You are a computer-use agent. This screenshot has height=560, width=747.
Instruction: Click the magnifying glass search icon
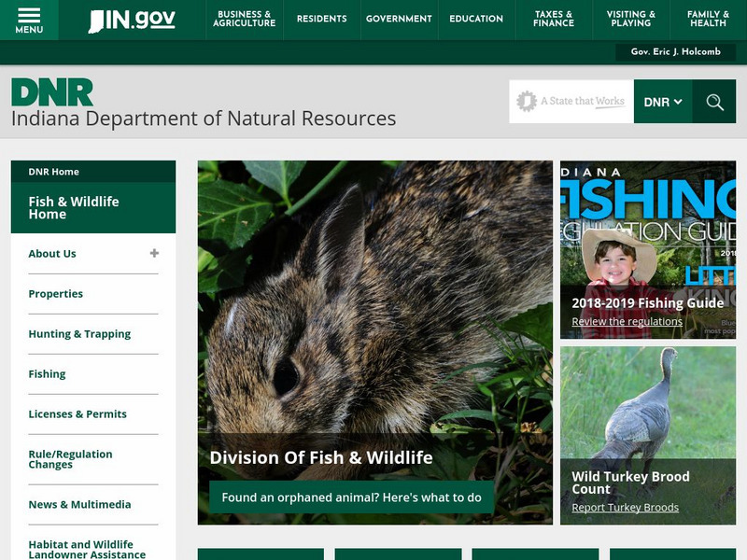pos(714,102)
